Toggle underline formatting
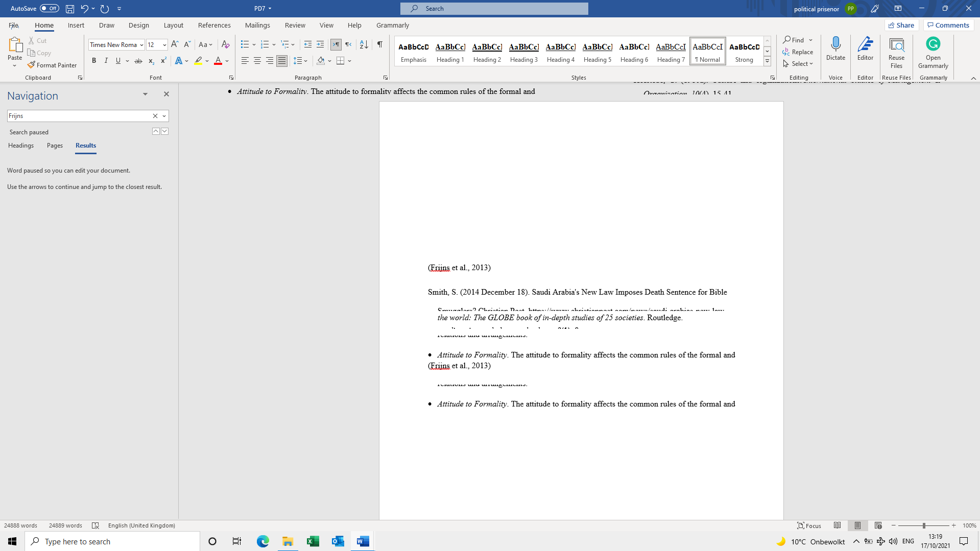This screenshot has height=551, width=980. (x=118, y=61)
